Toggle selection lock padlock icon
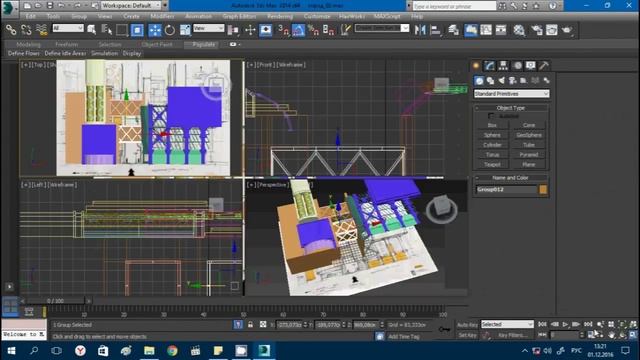640x360 pixels. pyautogui.click(x=250, y=324)
